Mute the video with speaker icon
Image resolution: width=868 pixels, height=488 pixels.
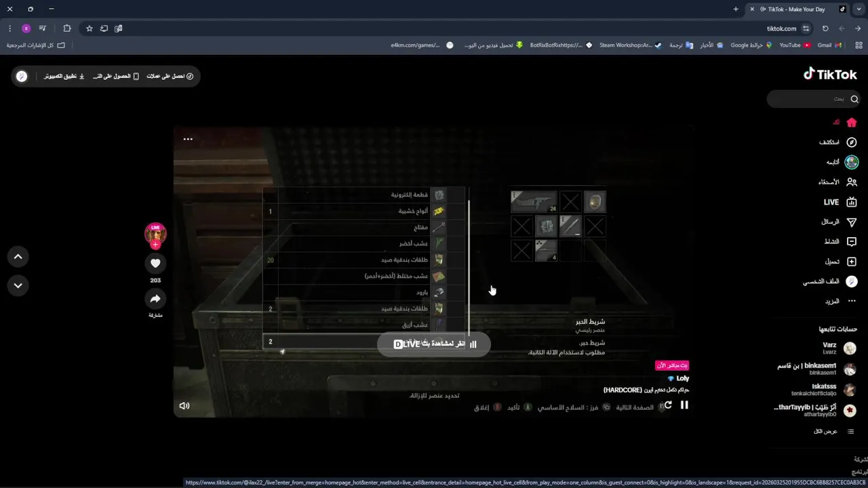pyautogui.click(x=184, y=406)
